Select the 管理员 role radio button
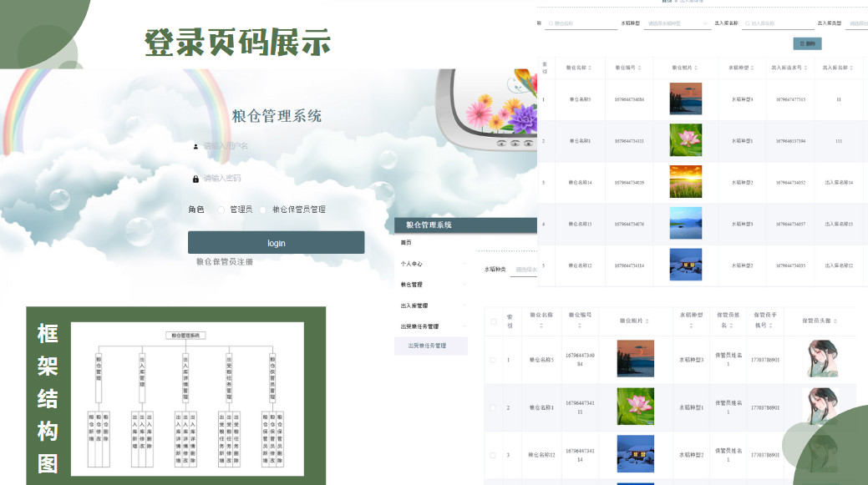 [x=221, y=210]
